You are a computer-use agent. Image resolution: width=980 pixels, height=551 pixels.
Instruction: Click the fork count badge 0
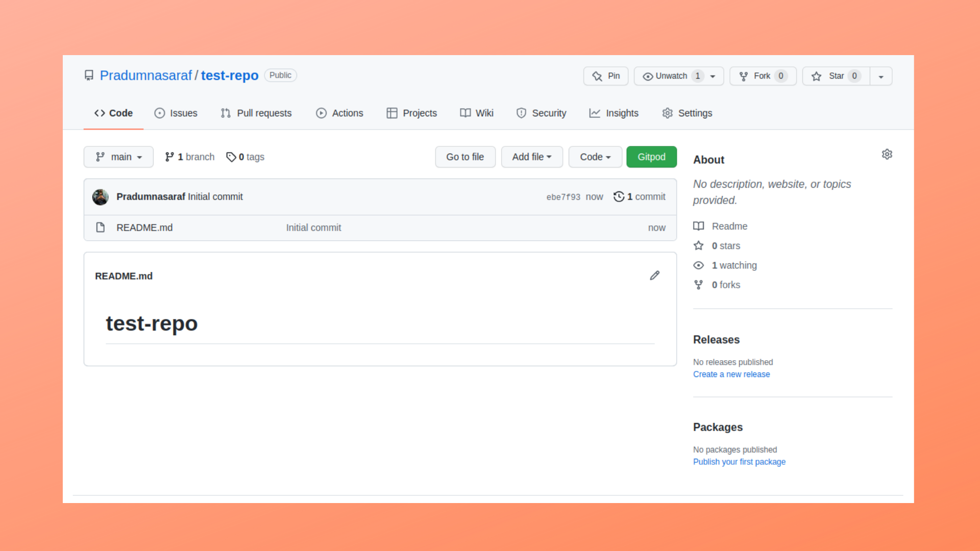click(781, 76)
